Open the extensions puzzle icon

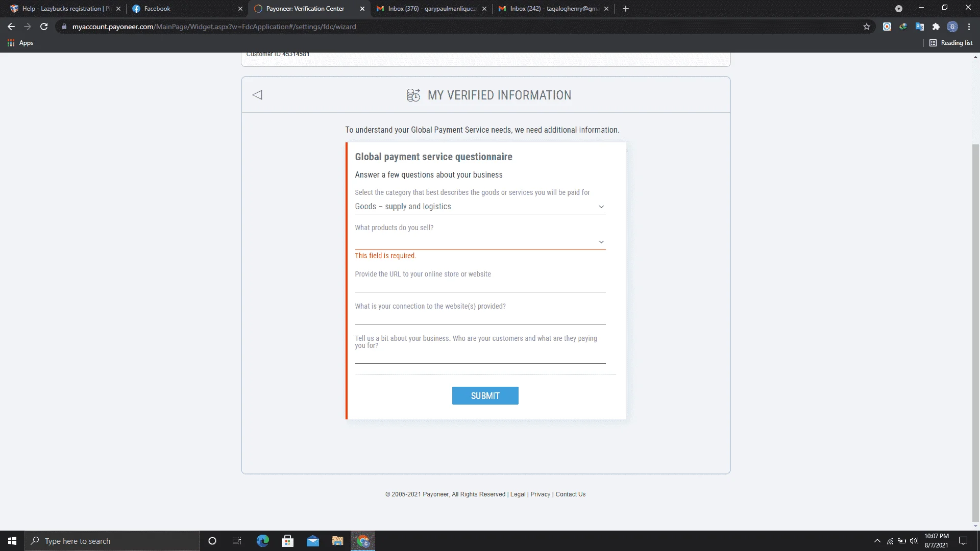[x=936, y=27]
